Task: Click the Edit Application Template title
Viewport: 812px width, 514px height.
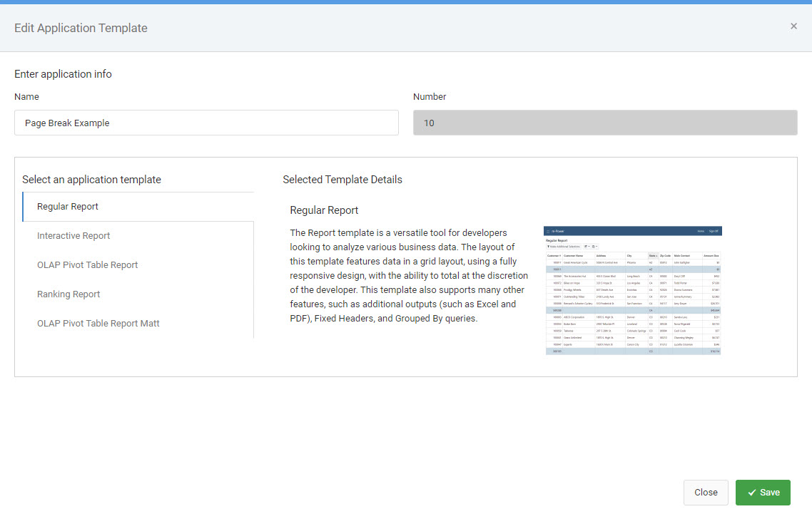Action: point(81,29)
